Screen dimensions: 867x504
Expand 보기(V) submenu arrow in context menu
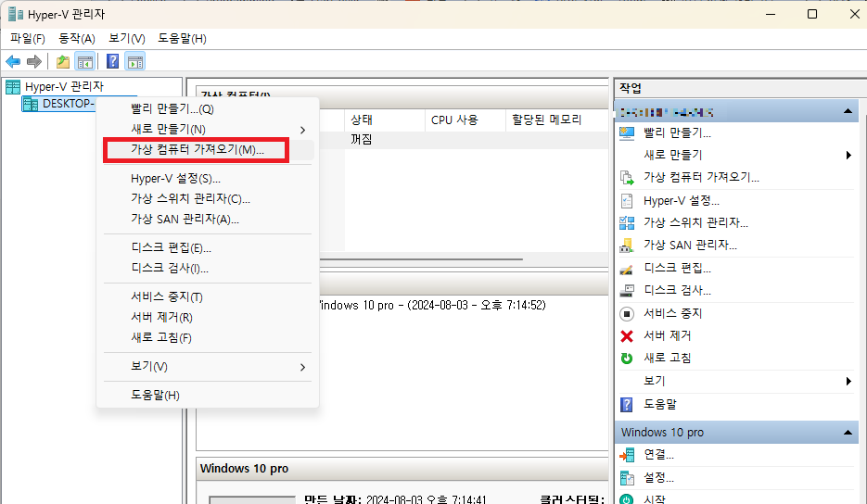pyautogui.click(x=302, y=368)
